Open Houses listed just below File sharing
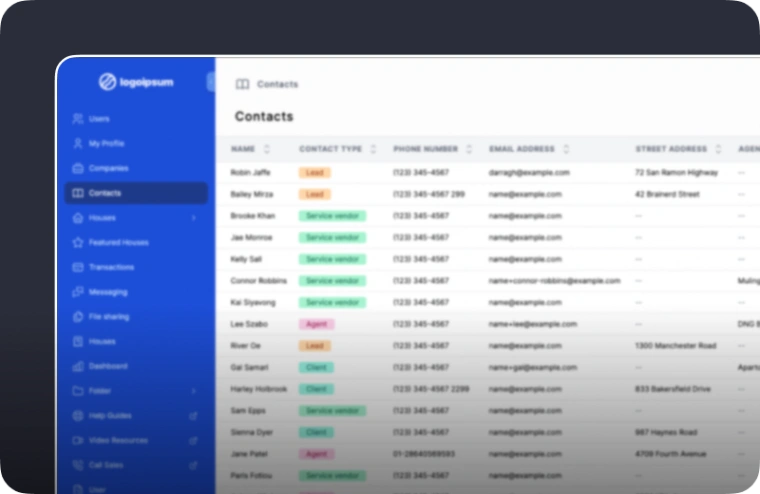The height and width of the screenshot is (494, 760). (x=102, y=341)
